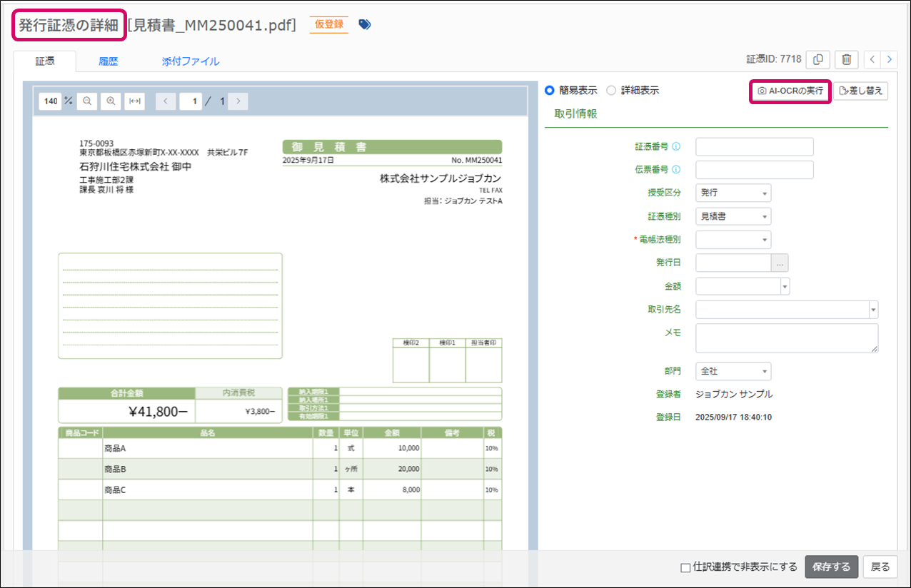Check 仕訳連携で非表示にする checkbox

(685, 568)
